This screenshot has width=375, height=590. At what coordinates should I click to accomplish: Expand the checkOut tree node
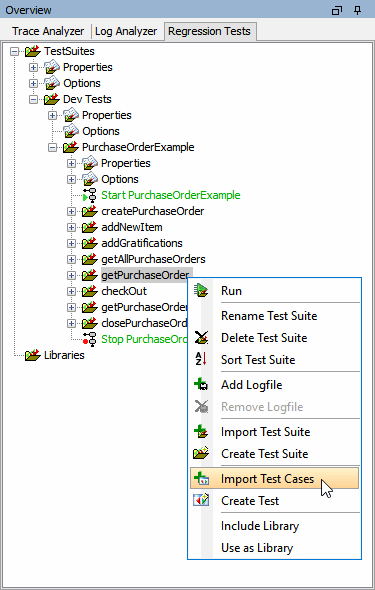point(71,291)
